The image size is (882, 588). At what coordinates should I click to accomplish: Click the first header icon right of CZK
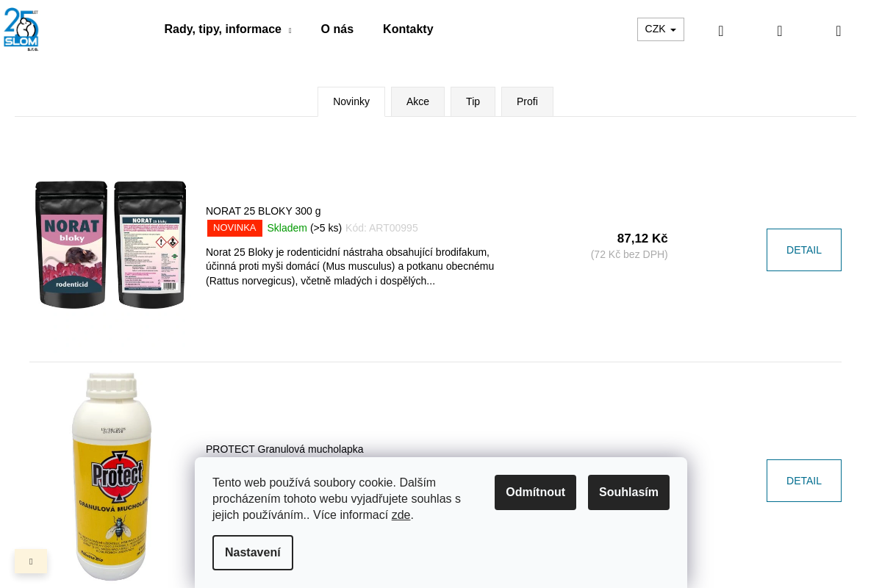click(721, 31)
